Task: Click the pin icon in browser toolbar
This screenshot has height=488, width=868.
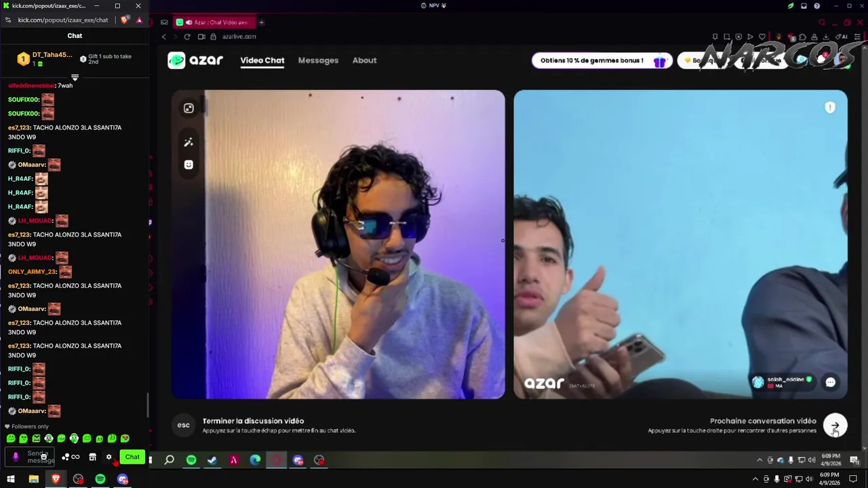Action: click(x=715, y=37)
